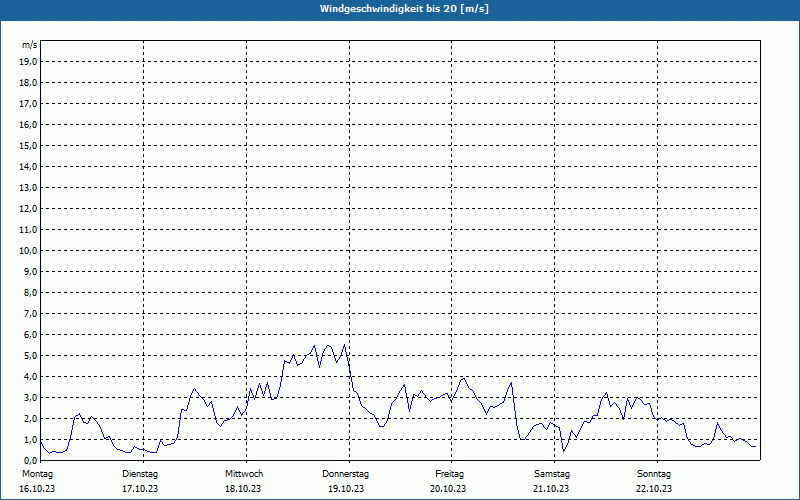
Task: Click the Donnerstag day label
Action: [346, 473]
